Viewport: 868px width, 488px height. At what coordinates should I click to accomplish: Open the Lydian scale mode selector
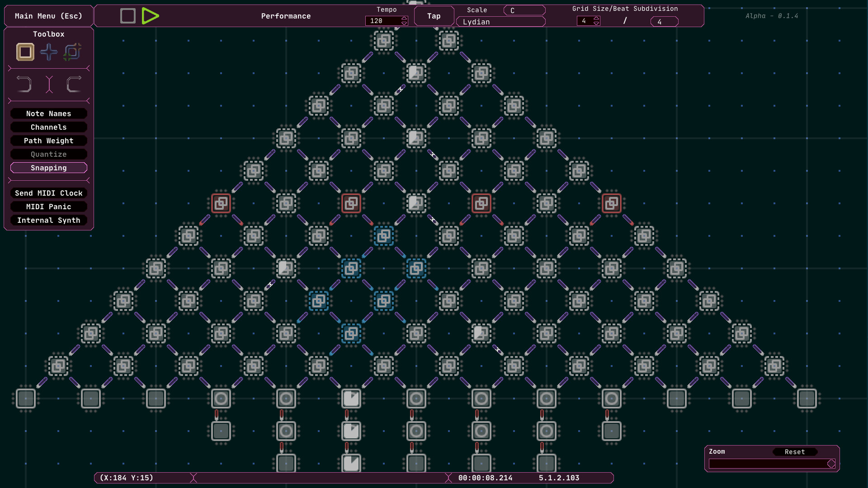point(500,22)
